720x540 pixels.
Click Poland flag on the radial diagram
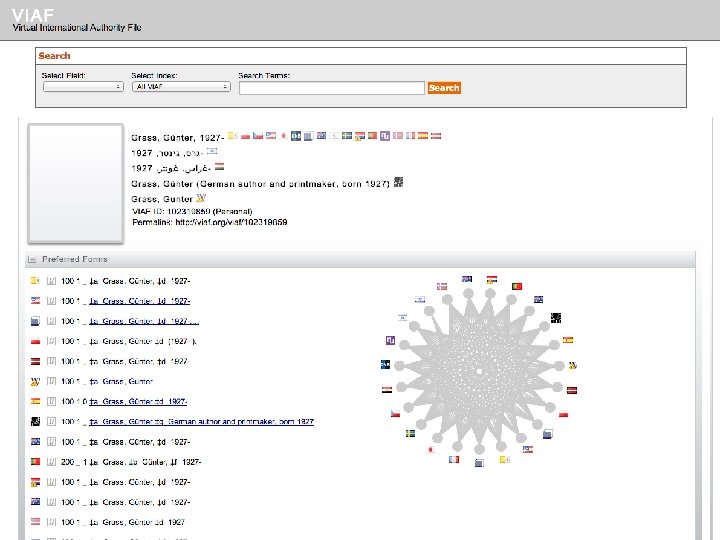pyautogui.click(x=563, y=414)
